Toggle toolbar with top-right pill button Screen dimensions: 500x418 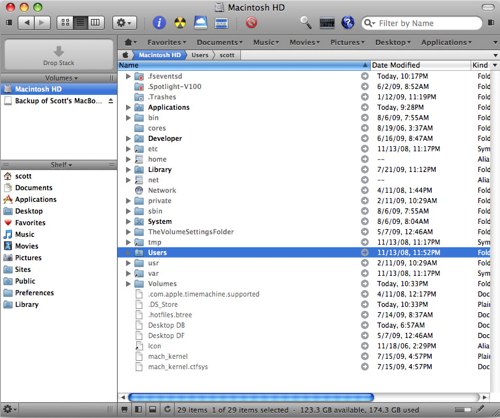(x=488, y=7)
